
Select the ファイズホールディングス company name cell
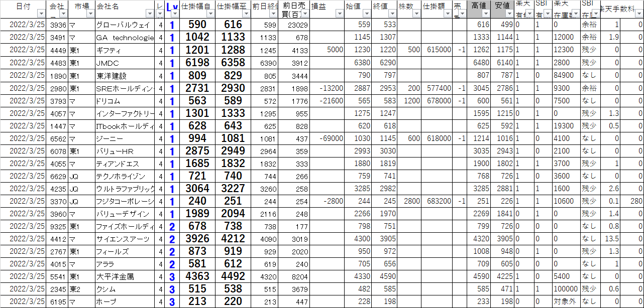125,226
